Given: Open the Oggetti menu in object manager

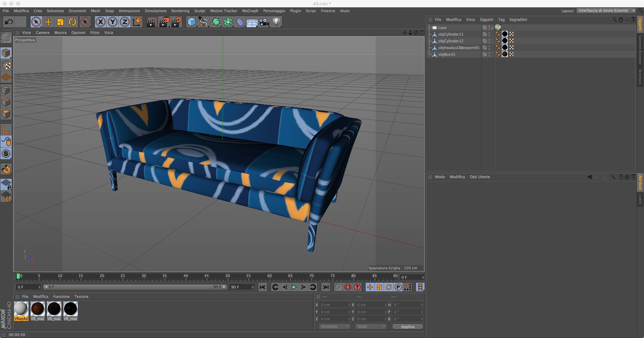Looking at the screenshot, I should (x=486, y=19).
